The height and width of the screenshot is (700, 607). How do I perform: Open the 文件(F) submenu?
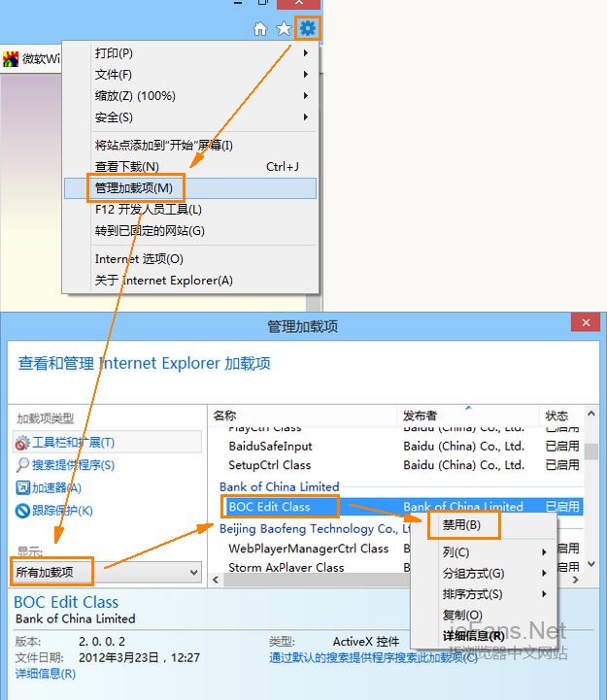(x=190, y=75)
